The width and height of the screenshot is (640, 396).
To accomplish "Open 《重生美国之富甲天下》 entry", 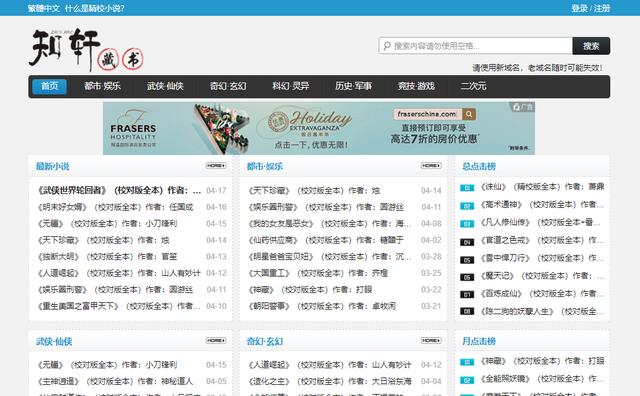I will (119, 306).
